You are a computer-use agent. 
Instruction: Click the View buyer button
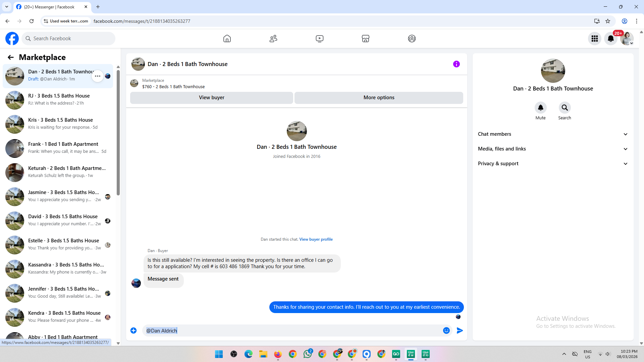tap(211, 98)
